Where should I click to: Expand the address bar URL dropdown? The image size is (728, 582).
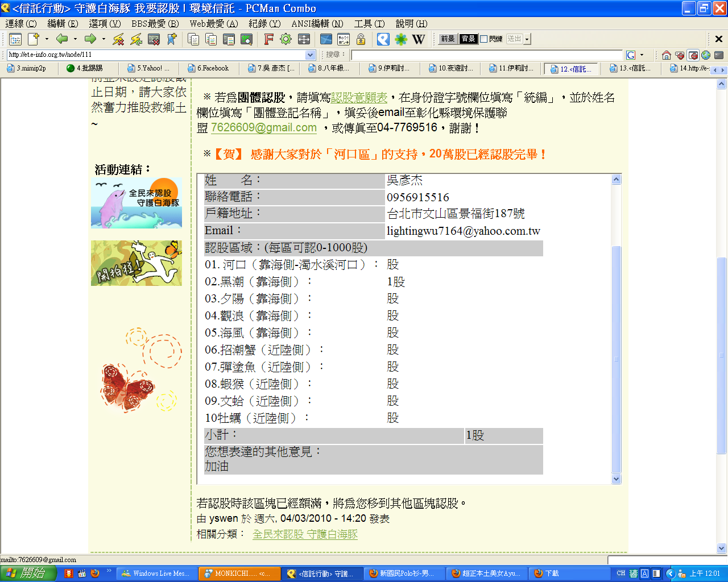pos(311,55)
